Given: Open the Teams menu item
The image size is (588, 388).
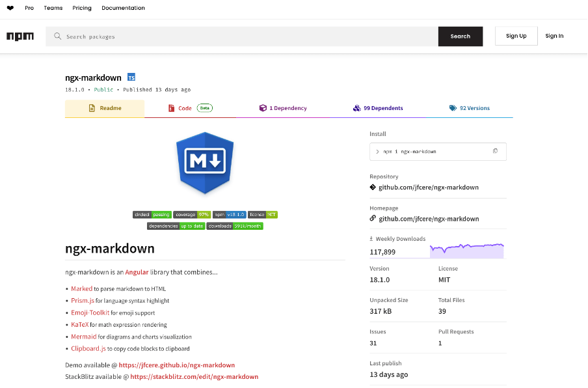Looking at the screenshot, I should (x=53, y=8).
